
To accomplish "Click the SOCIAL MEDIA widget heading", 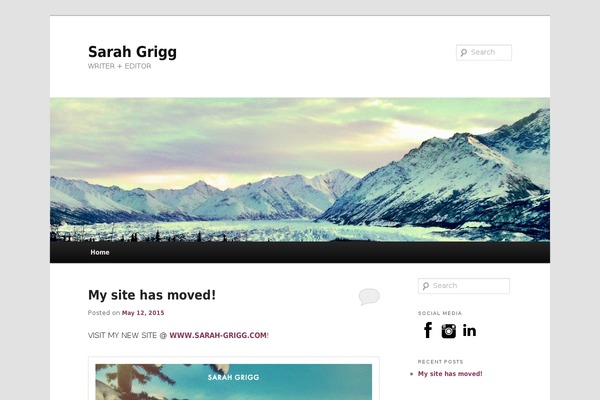I will (440, 313).
